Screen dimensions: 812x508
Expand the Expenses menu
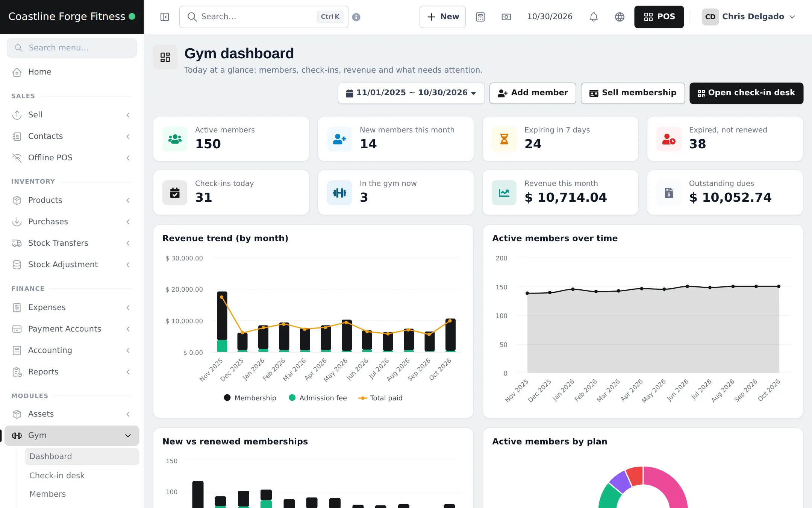71,307
